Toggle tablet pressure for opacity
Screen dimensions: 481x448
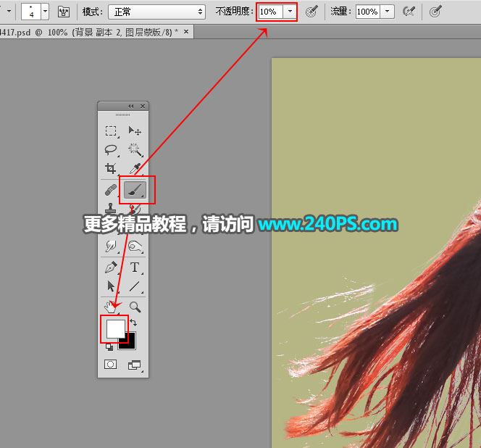(311, 12)
